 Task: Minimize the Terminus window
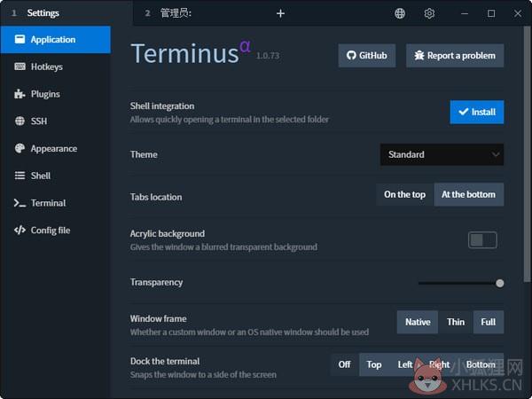(x=465, y=13)
